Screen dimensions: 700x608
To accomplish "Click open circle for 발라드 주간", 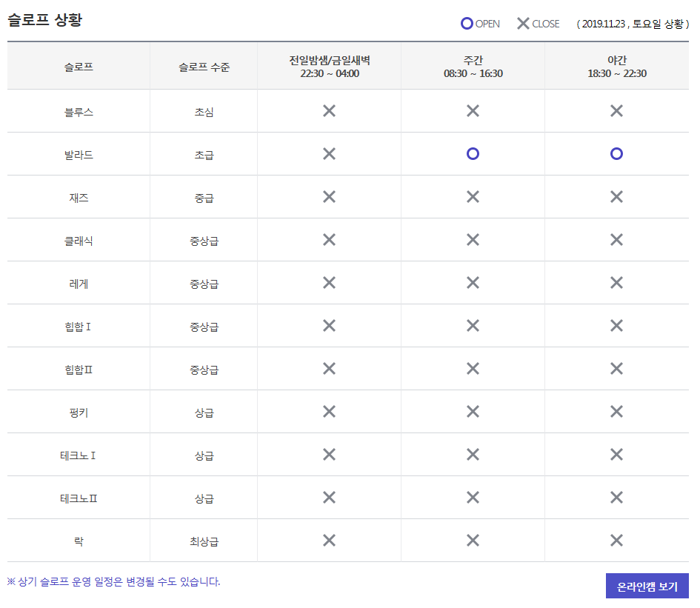I will (473, 153).
